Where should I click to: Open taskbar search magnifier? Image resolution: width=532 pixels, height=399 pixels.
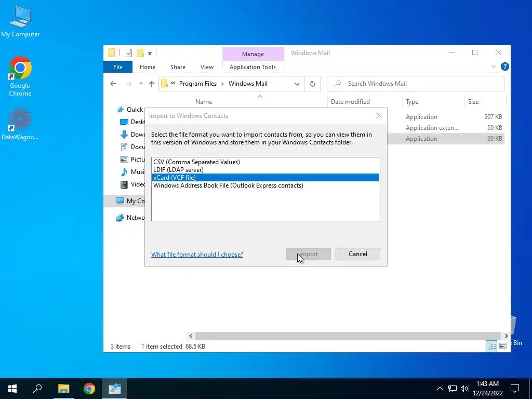pyautogui.click(x=37, y=389)
